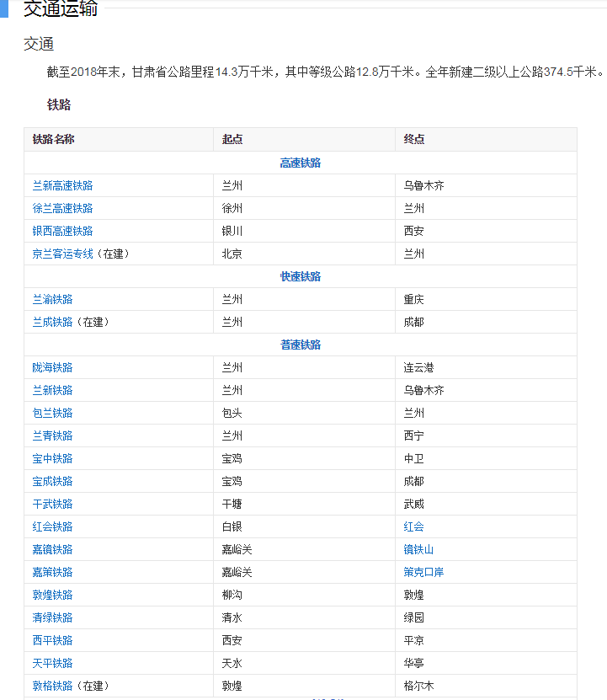Open the 西平铁路 link
Screen dimensions: 607x700
coord(52,641)
